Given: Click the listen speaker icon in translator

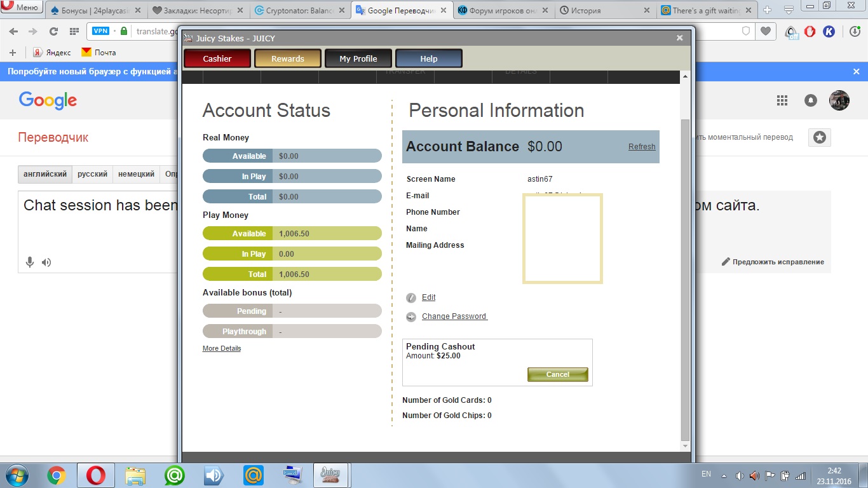Looking at the screenshot, I should point(46,262).
